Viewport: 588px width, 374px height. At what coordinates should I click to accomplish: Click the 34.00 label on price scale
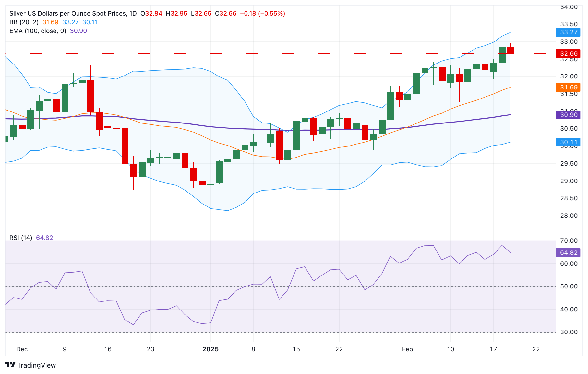point(569,7)
